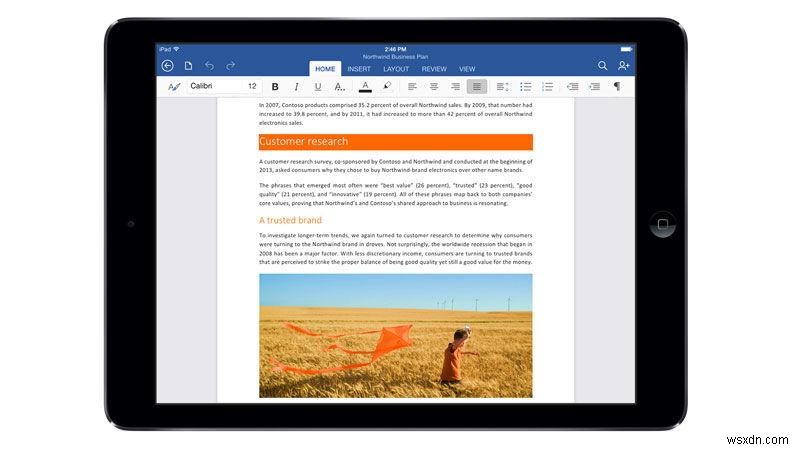Tap the iPad home button

coord(663,224)
